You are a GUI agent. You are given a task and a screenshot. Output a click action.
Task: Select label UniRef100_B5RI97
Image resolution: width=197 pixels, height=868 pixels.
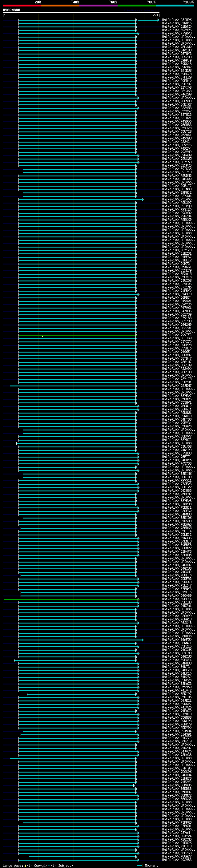pos(177,694)
